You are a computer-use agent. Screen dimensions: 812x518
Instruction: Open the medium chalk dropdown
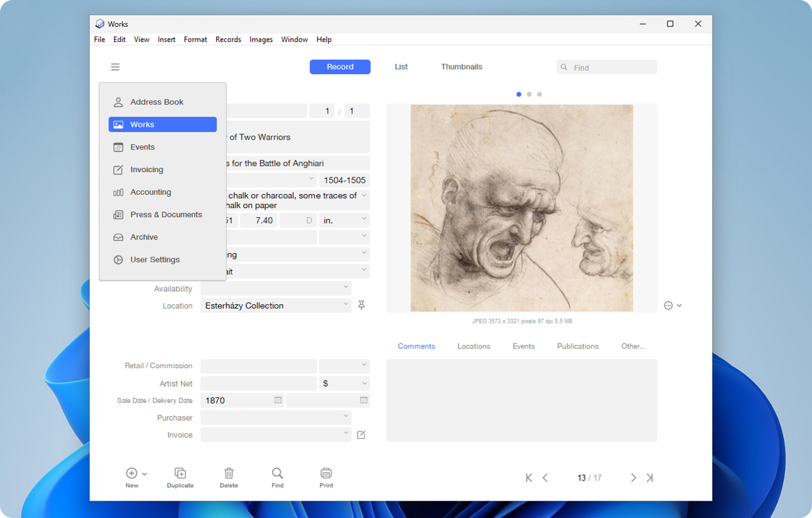364,195
